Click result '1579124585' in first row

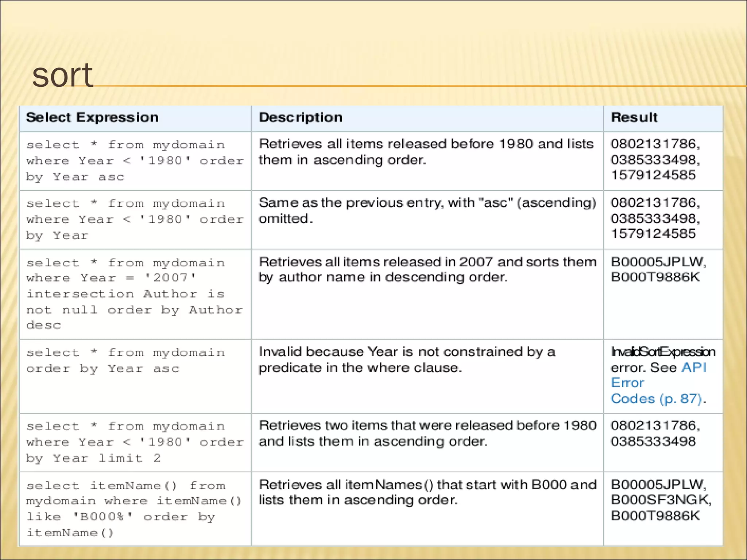tap(653, 175)
